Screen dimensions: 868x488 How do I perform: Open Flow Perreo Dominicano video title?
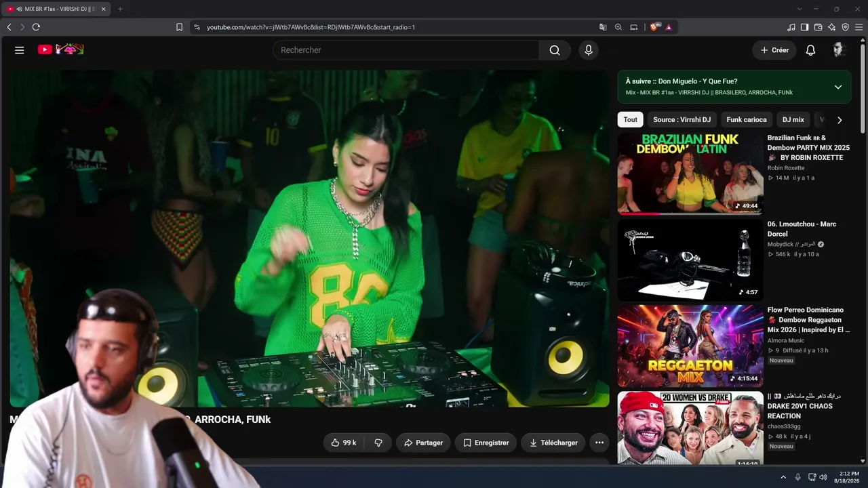(x=808, y=320)
